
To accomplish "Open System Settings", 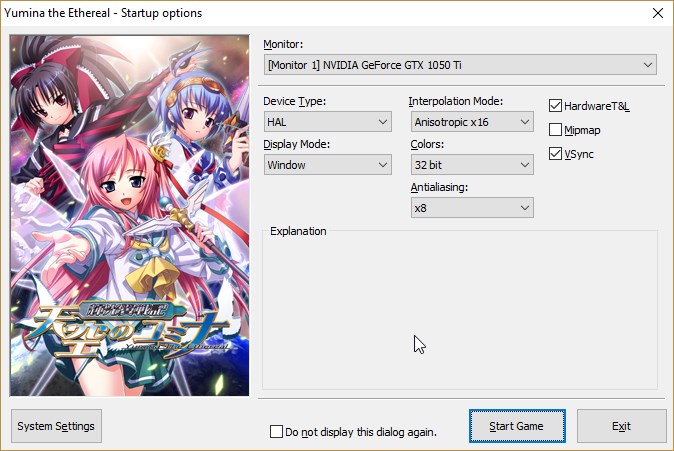I will tap(56, 426).
